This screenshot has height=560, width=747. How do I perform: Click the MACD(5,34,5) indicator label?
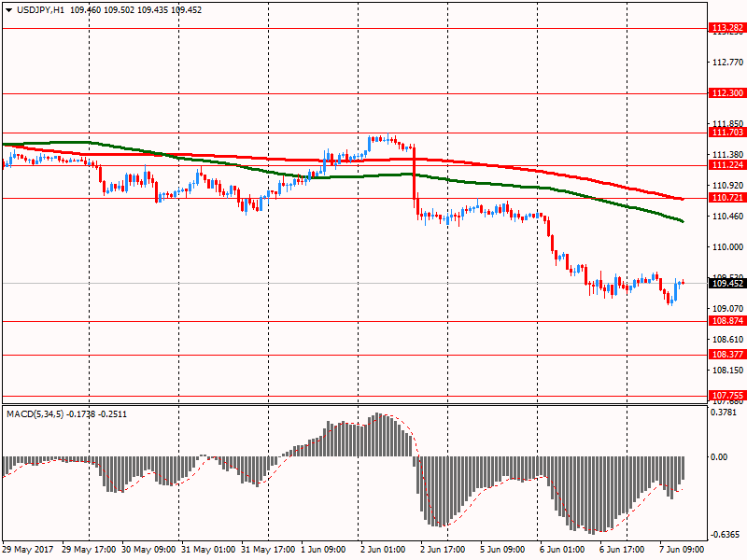coord(35,414)
